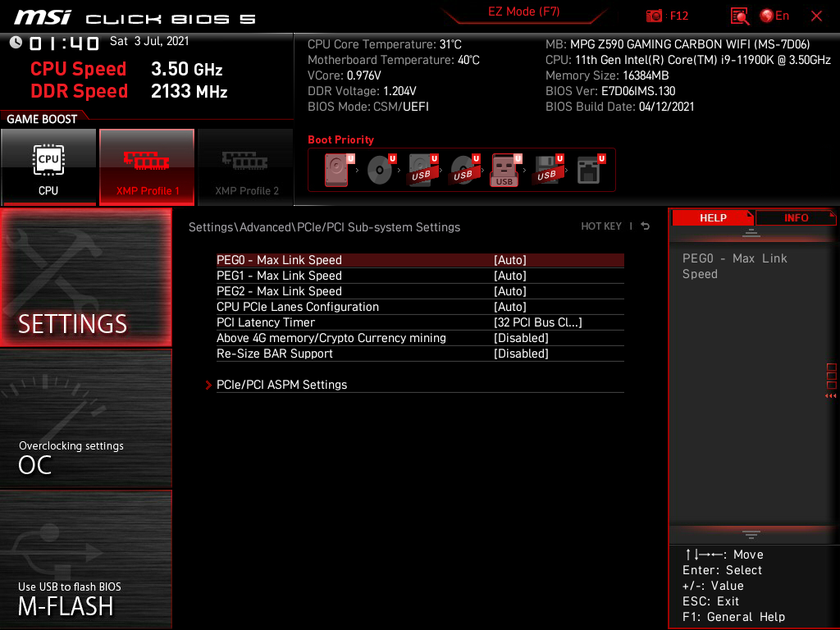Click the MSI logo
The width and height of the screenshot is (840, 630).
(x=43, y=18)
